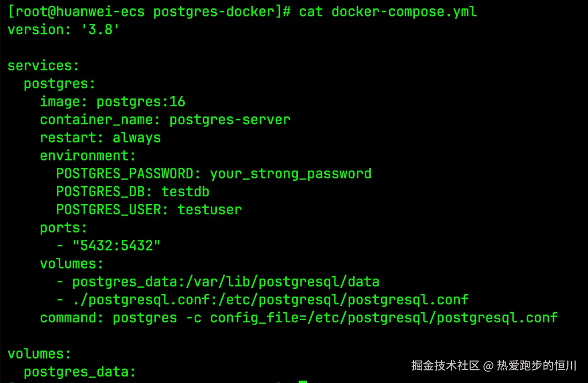This screenshot has height=383, width=588.
Task: Click the green terminal cursor block
Action: click(302, 381)
